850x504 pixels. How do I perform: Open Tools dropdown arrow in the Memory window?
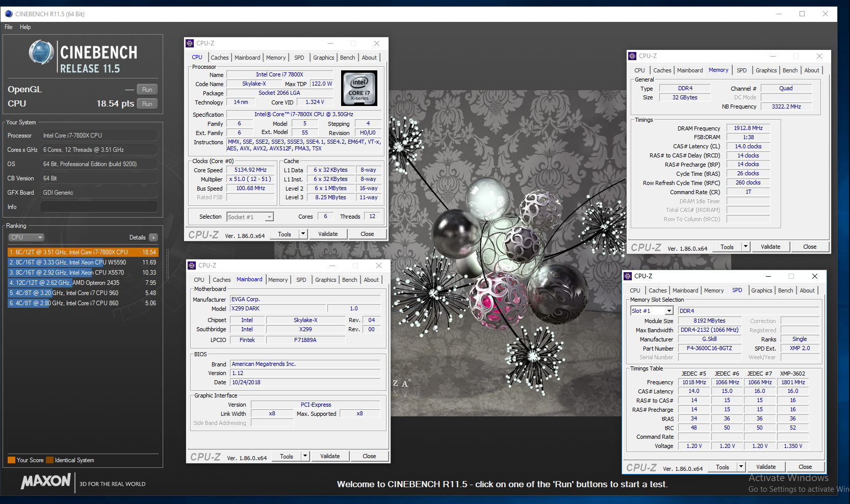pyautogui.click(x=746, y=247)
